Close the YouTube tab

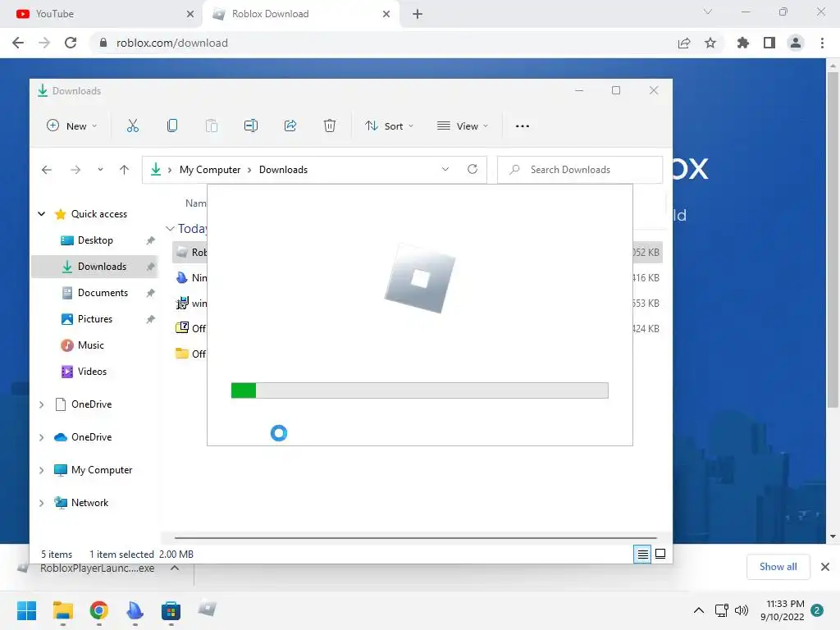tap(190, 14)
